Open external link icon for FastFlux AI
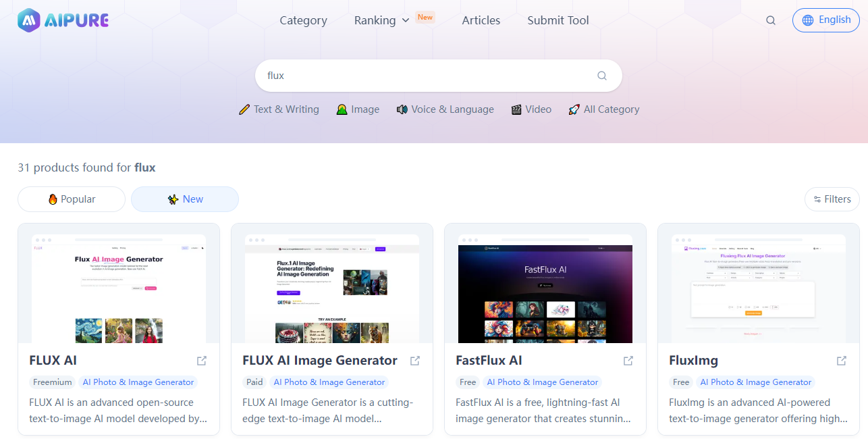868x439 pixels. pos(628,361)
